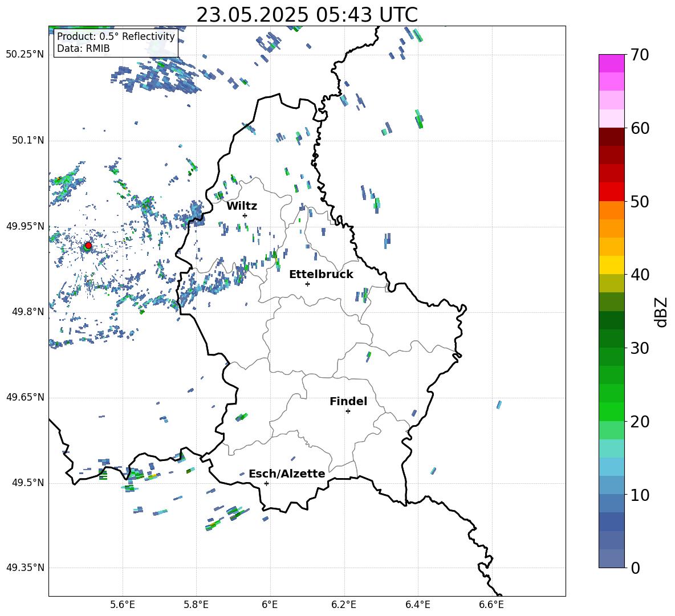Click the 49.95°N latitude label
This screenshot has width=675, height=616.
(x=25, y=226)
